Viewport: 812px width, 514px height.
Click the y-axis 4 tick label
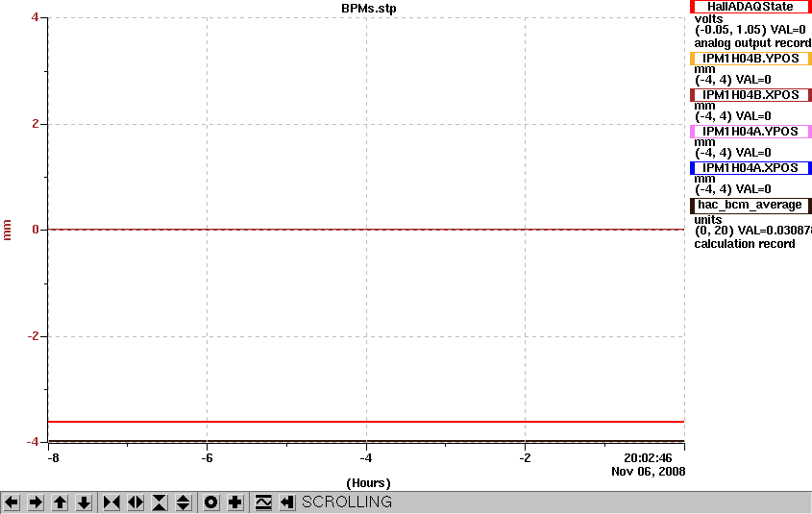(35, 17)
